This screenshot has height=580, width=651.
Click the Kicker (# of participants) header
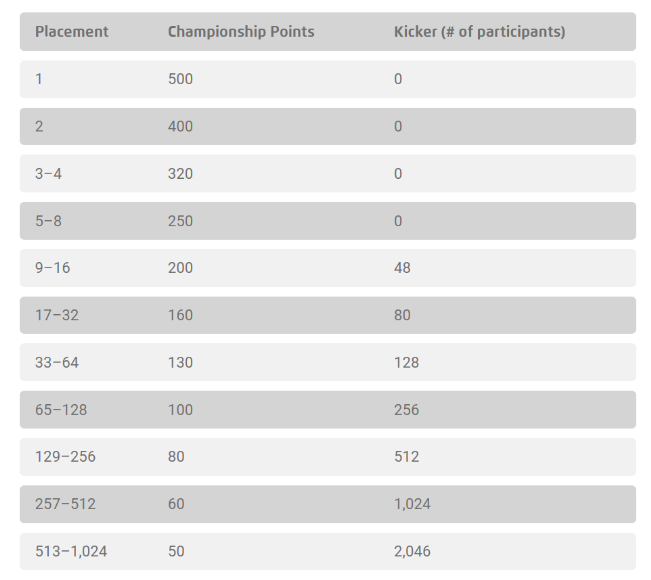[x=479, y=32]
